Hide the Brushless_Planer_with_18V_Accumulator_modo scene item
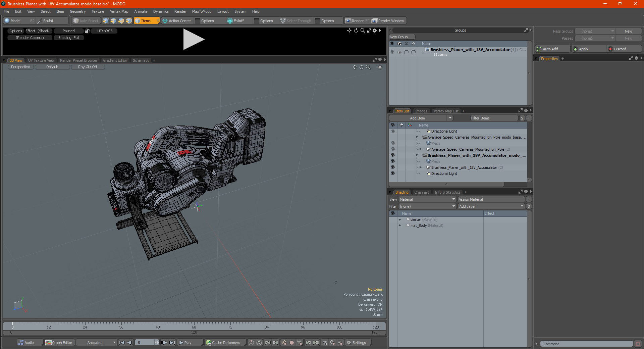Screen dimensions: 644x349 point(392,155)
